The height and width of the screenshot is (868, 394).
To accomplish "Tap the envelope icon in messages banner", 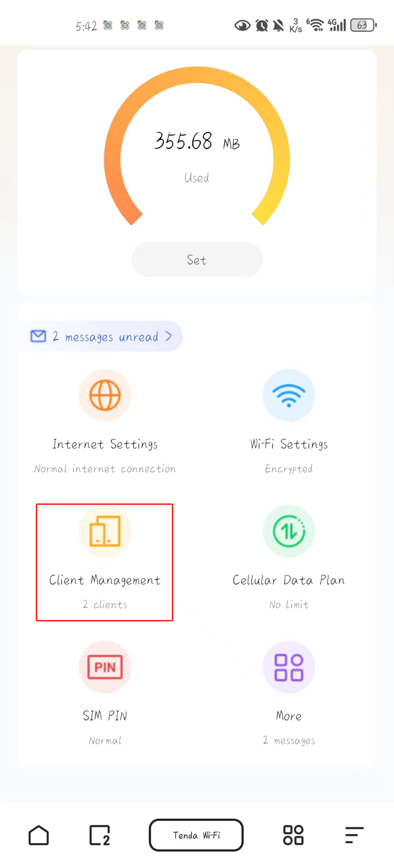I will tap(38, 336).
